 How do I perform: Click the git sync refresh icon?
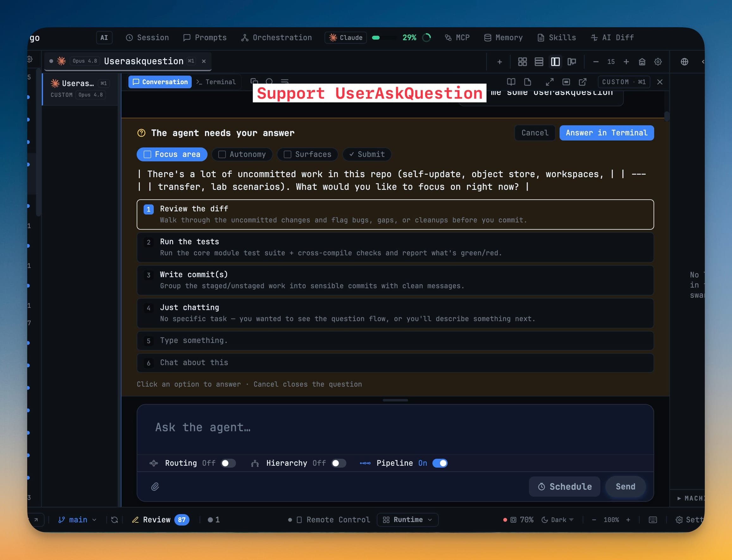[x=114, y=520]
